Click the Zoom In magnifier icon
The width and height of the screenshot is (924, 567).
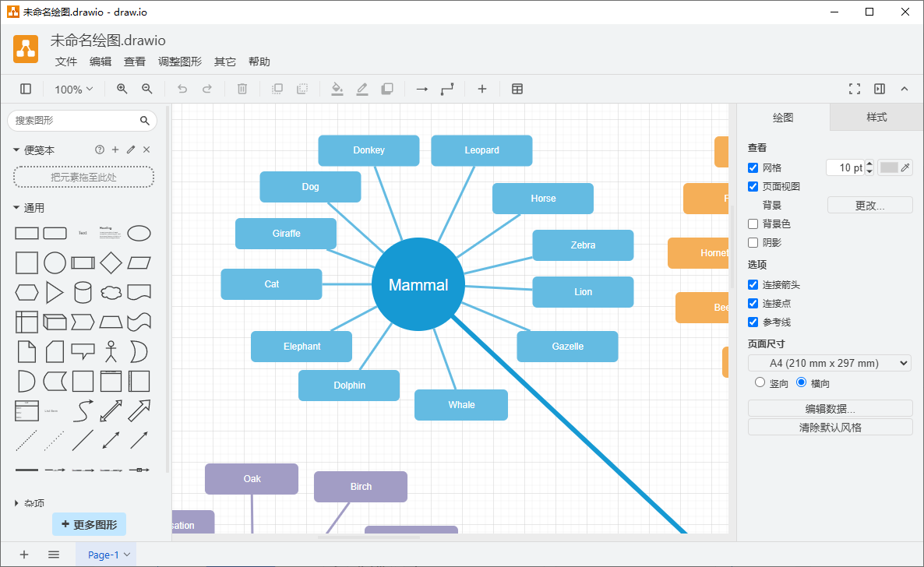click(x=122, y=89)
